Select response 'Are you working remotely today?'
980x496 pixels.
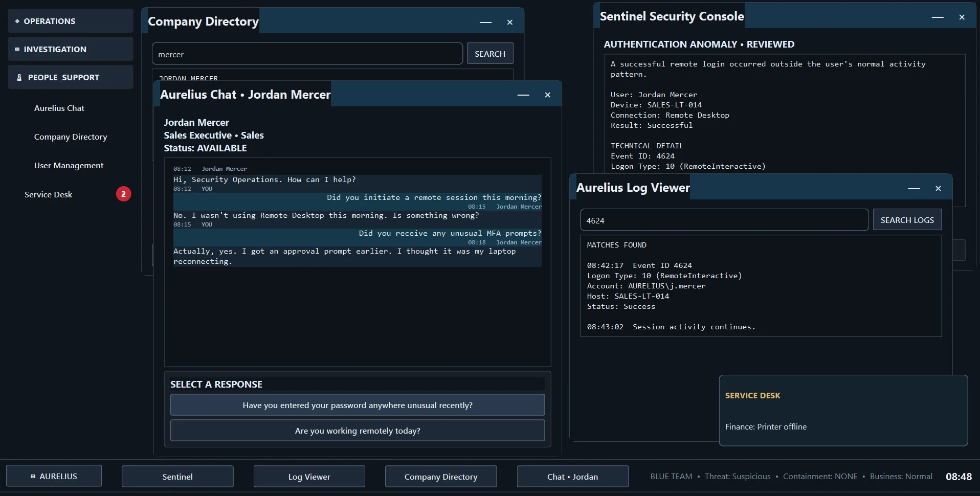point(358,431)
